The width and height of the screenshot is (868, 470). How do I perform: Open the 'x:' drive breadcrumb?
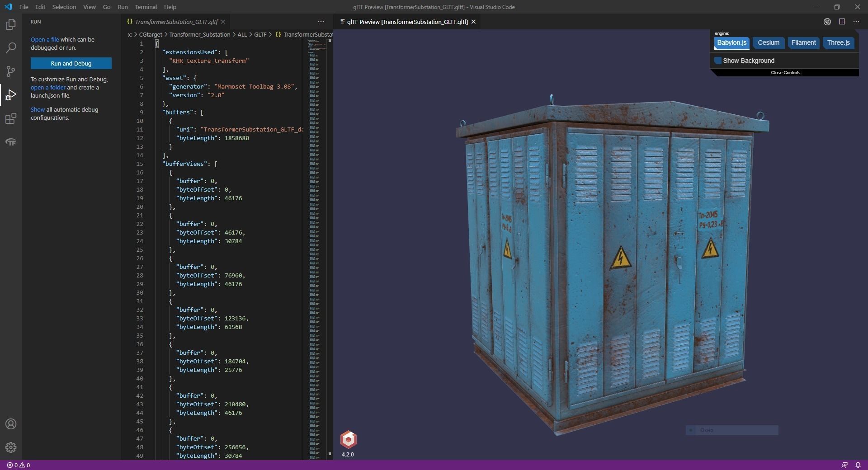coord(130,34)
